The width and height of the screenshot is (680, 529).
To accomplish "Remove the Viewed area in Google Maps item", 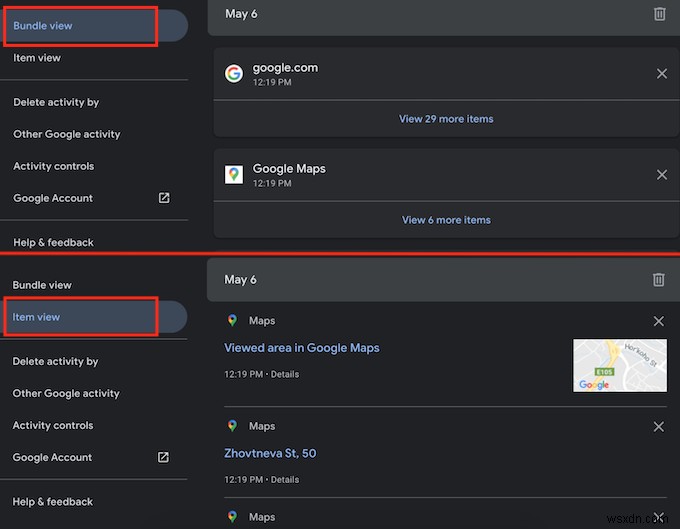I will (658, 321).
